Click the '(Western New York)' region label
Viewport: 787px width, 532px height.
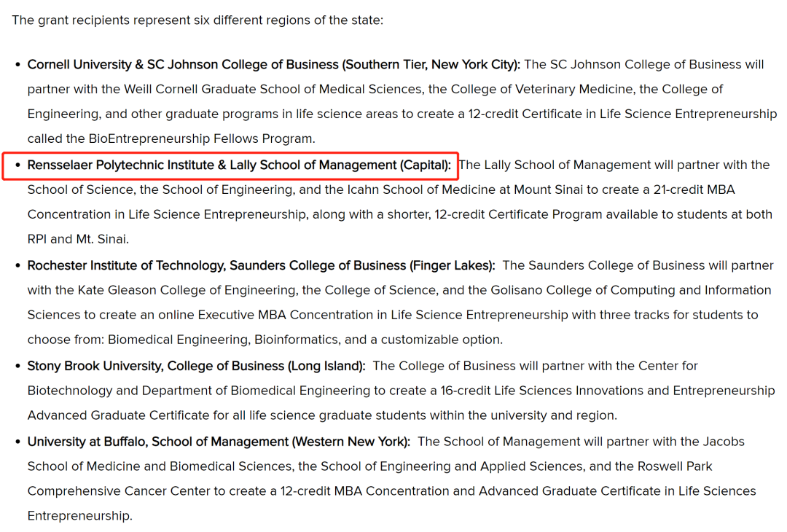(351, 442)
